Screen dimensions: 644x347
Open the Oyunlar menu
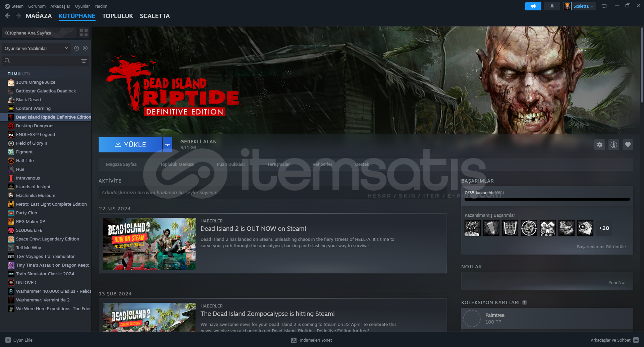tap(82, 6)
